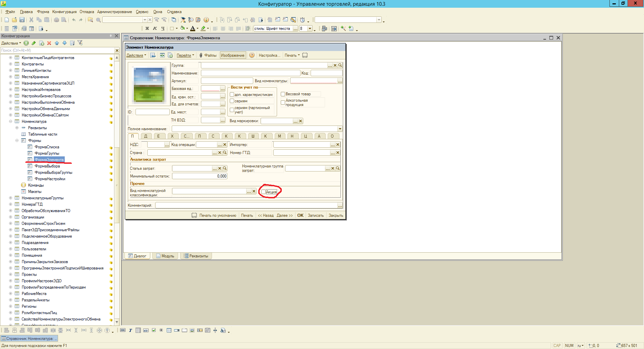Click the syntax assistant info icon
Screen dimensions: 644x349
(206, 20)
